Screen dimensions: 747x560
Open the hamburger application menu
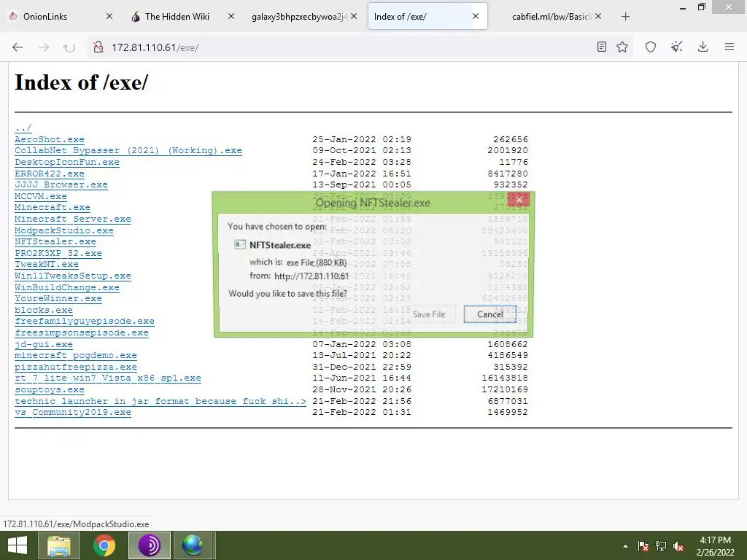(x=729, y=47)
